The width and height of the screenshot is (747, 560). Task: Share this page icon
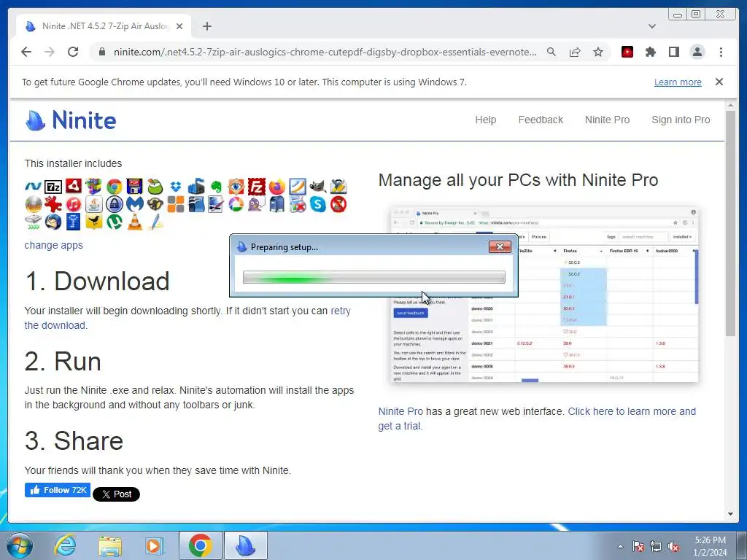point(575,52)
